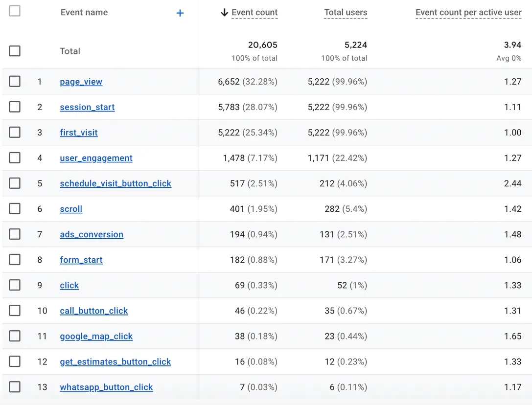Check the ads_conversion row checkbox

[x=15, y=234]
